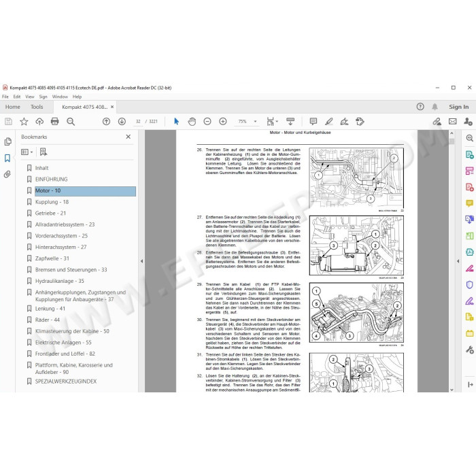Screen dimensions: 476x476
Task: Open the Help menu
Action: (77, 97)
